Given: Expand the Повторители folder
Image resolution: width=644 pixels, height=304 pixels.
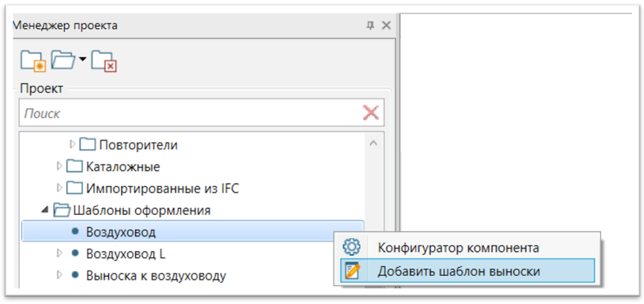Looking at the screenshot, I should click(x=72, y=145).
